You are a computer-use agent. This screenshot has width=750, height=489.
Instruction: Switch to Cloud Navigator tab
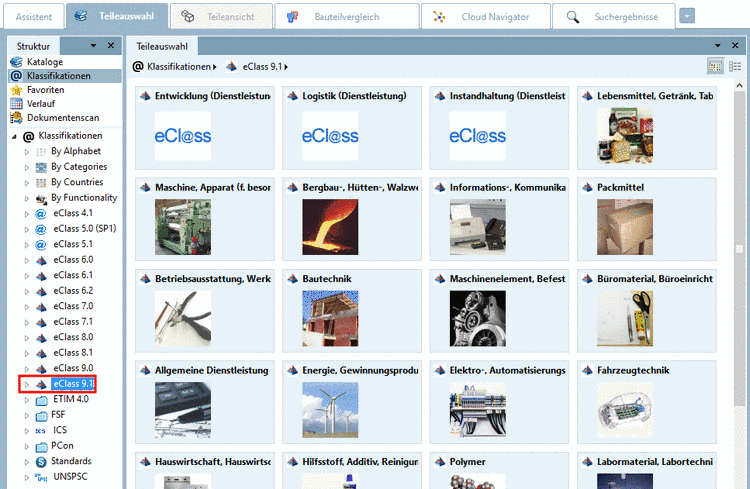485,17
